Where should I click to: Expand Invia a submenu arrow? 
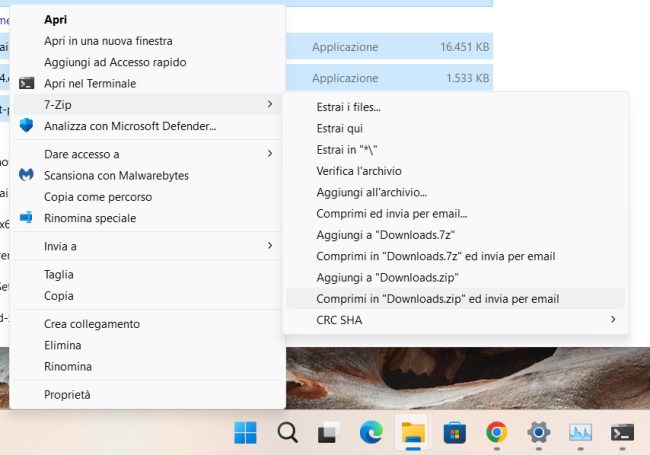coord(270,246)
